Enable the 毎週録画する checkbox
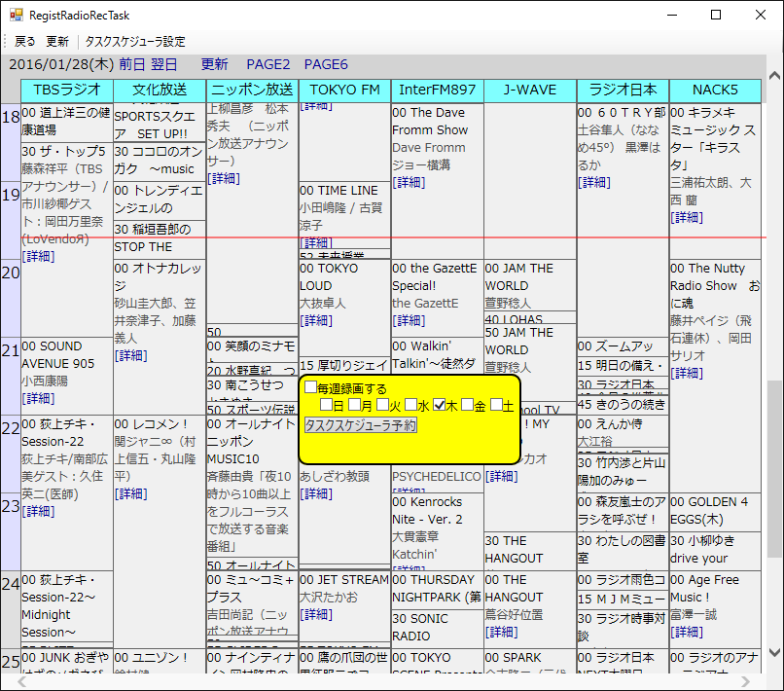The width and height of the screenshot is (784, 691). 310,386
